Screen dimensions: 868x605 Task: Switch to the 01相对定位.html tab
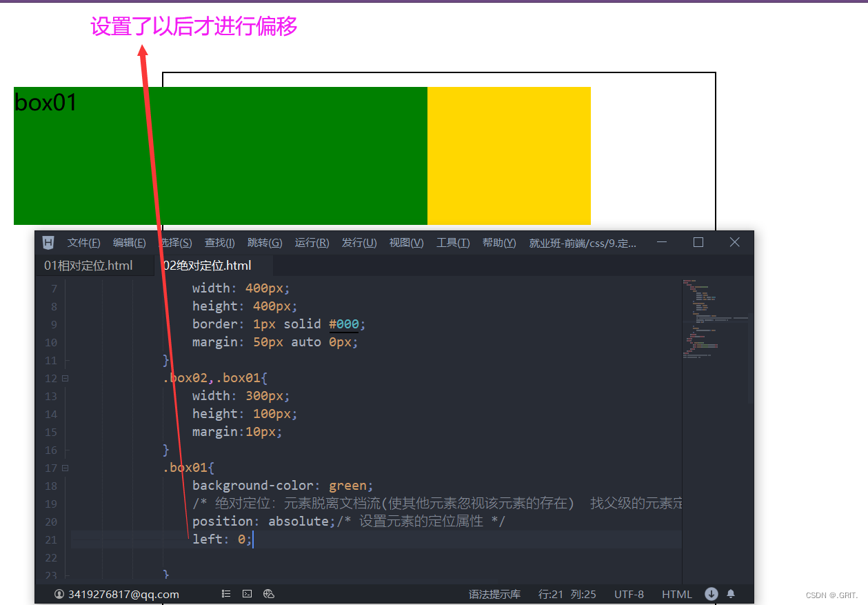click(94, 266)
